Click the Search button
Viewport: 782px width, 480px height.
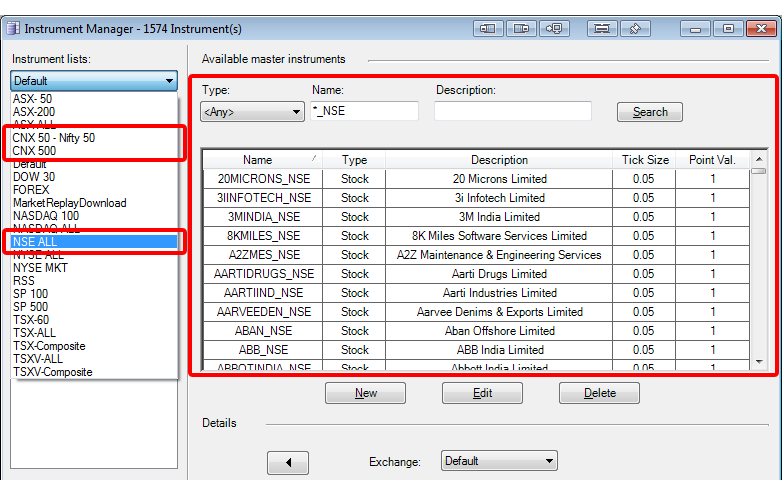(x=650, y=112)
